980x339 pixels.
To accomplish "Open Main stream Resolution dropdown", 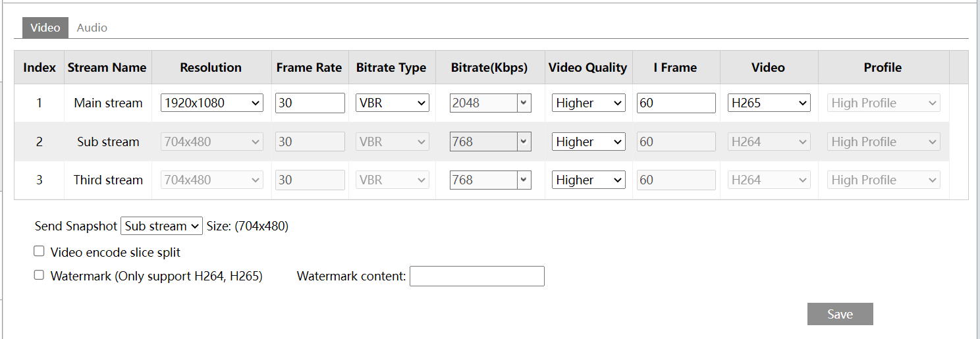I will pos(211,103).
